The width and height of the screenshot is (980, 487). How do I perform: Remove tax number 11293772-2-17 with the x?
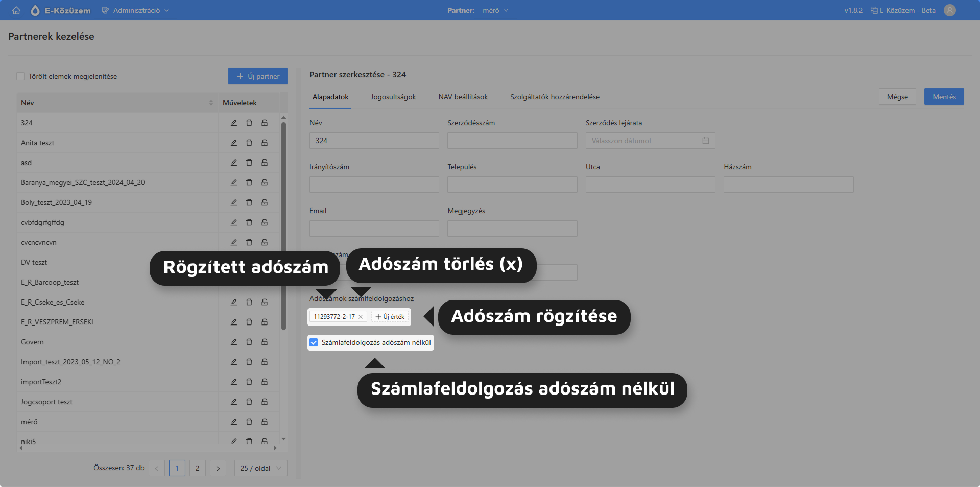361,317
